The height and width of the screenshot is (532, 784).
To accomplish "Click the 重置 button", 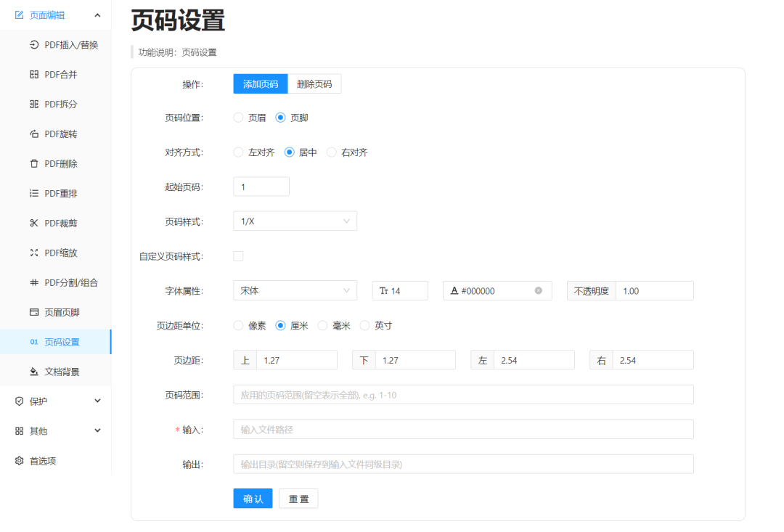I will [298, 499].
